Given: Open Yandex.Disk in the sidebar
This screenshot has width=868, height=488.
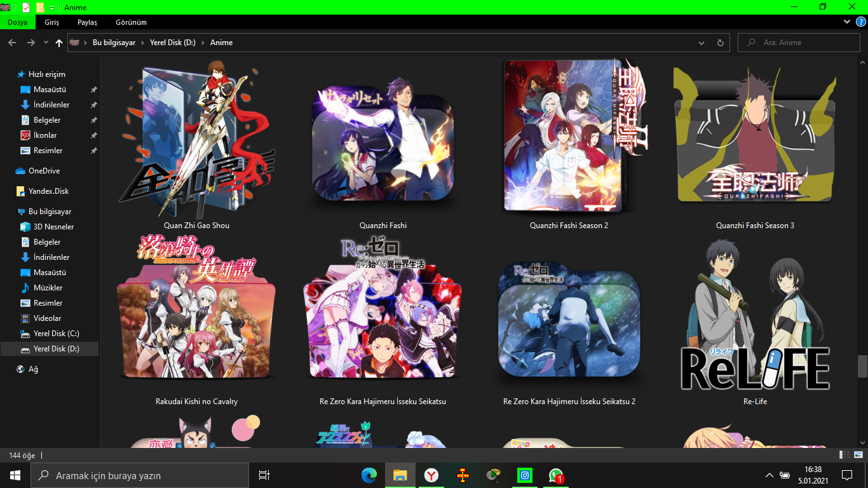Looking at the screenshot, I should [x=48, y=191].
